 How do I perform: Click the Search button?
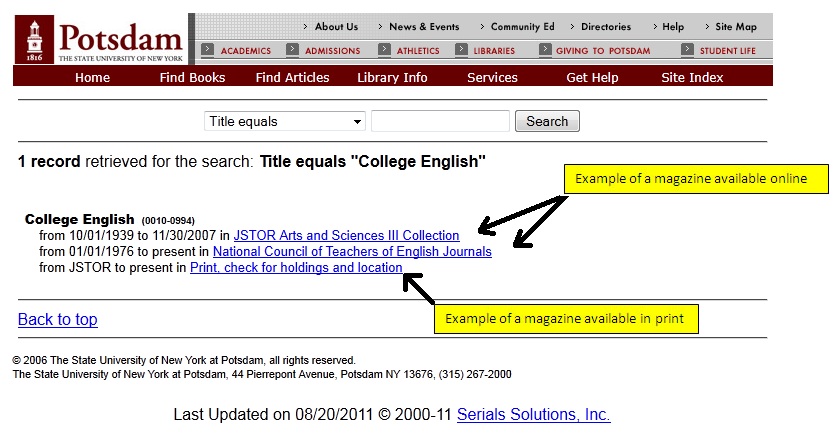pos(547,121)
